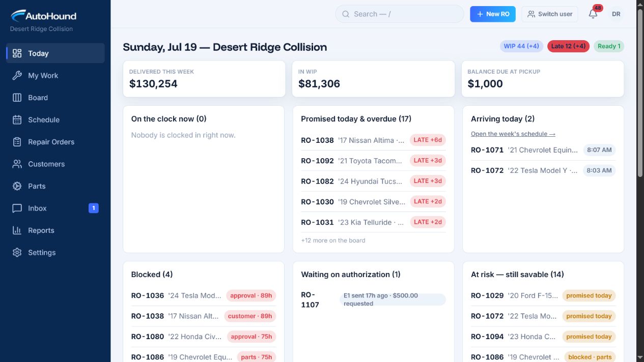Image resolution: width=644 pixels, height=362 pixels.
Task: Click the Late 12 (+4) badge
Action: coord(569,46)
